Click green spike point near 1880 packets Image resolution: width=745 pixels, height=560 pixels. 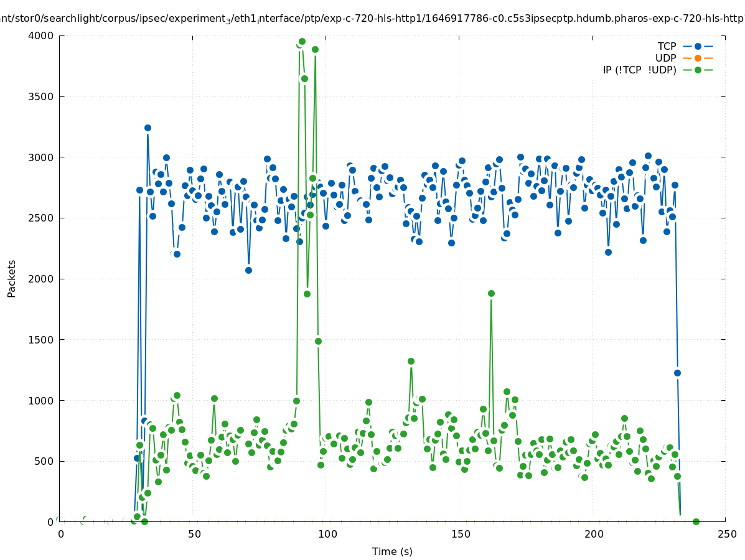pos(491,293)
